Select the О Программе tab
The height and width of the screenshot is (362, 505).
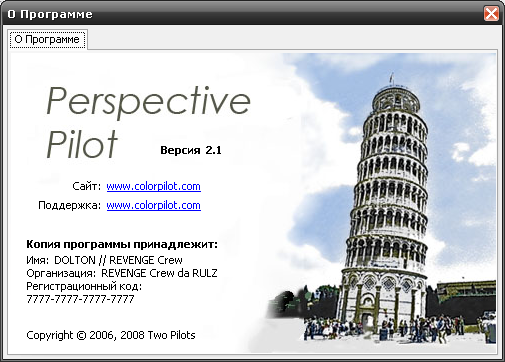point(47,40)
